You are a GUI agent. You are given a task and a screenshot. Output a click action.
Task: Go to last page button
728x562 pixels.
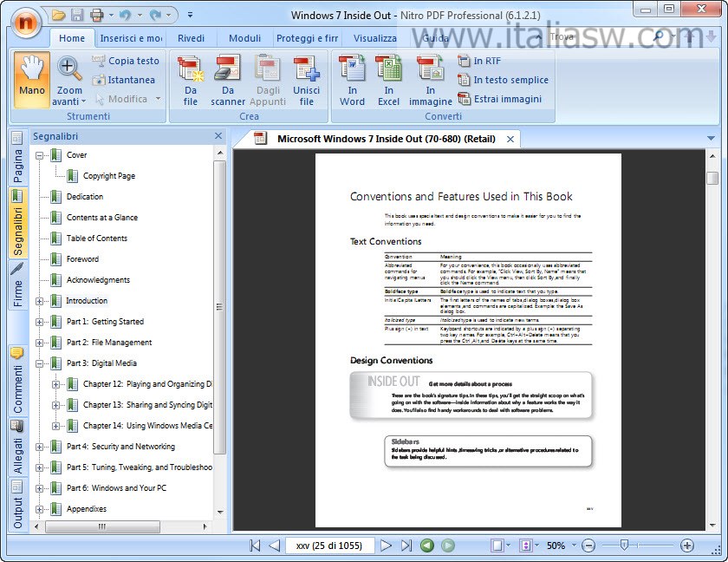coord(406,546)
